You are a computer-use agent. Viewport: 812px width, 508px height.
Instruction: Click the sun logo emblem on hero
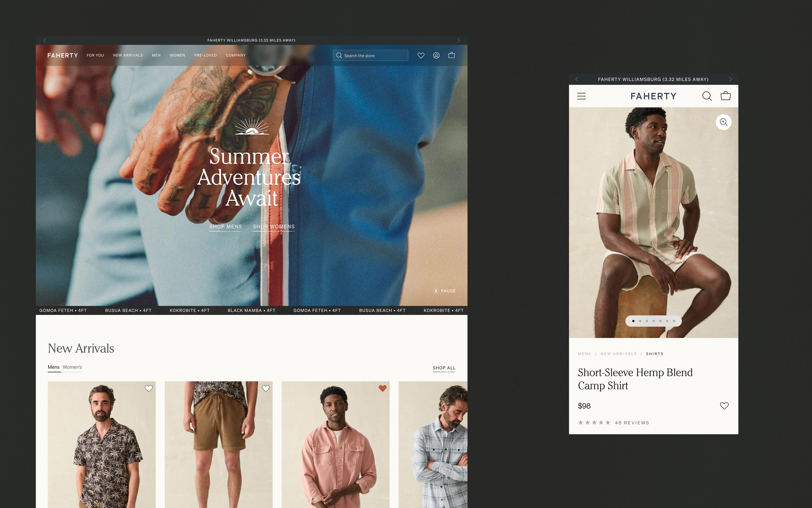click(252, 126)
